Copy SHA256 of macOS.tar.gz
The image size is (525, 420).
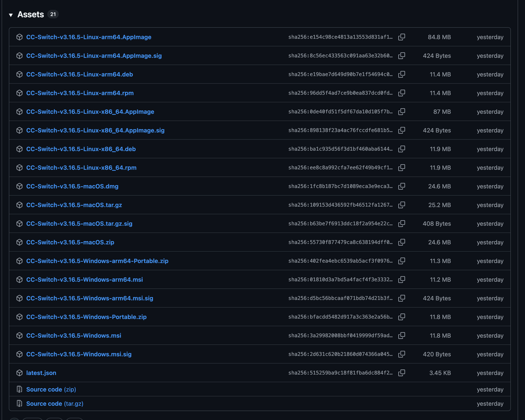[402, 205]
